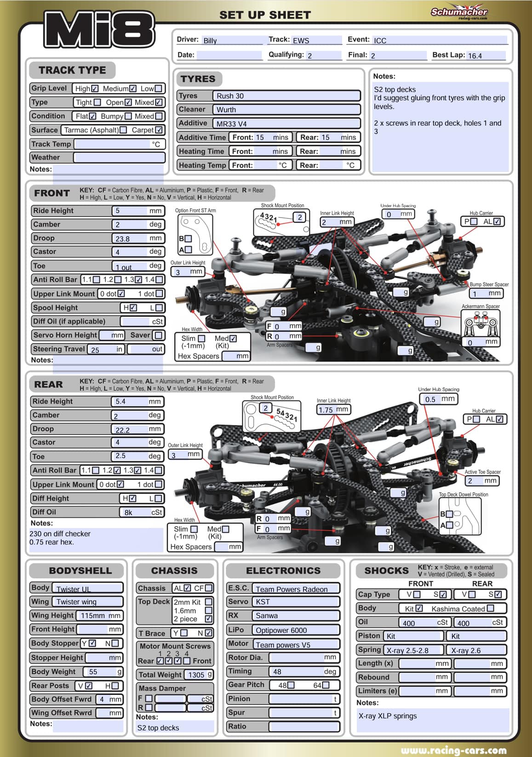
Task: Click the top Notes box about S2 top decks
Action: [x=440, y=127]
